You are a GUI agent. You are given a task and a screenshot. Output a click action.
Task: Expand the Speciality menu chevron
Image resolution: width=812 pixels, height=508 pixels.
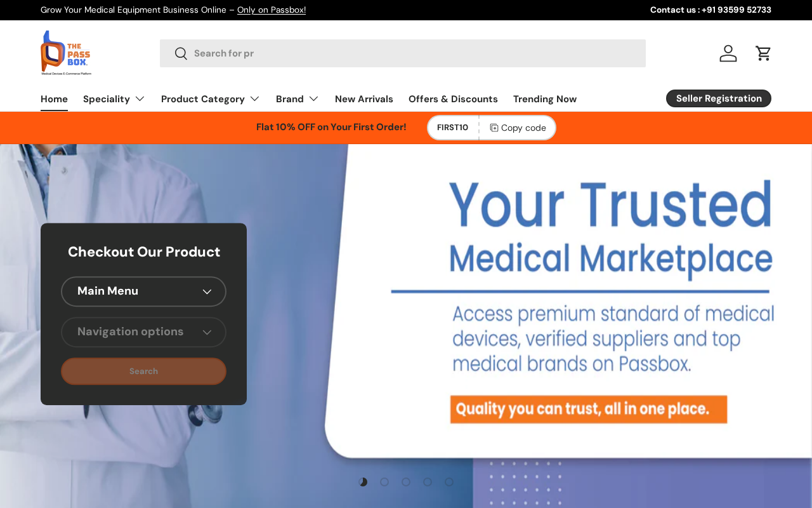point(140,99)
